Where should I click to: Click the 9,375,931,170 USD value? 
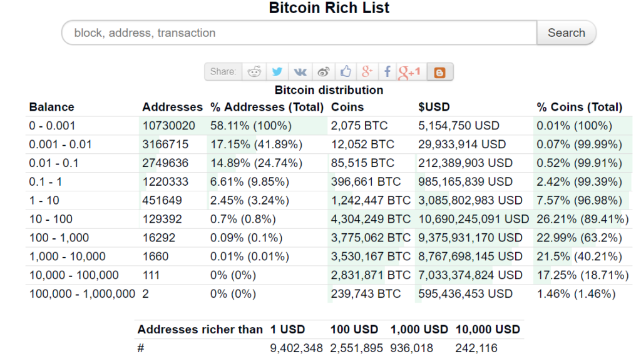(x=470, y=238)
